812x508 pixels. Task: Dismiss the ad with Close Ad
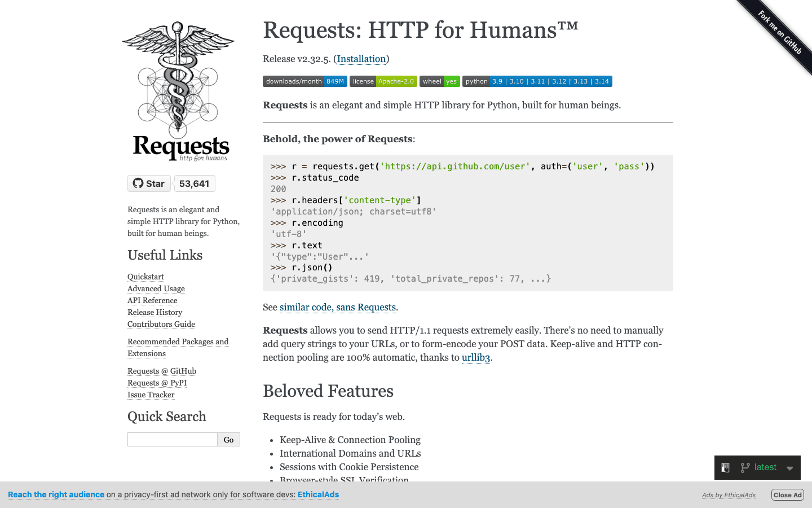(787, 494)
